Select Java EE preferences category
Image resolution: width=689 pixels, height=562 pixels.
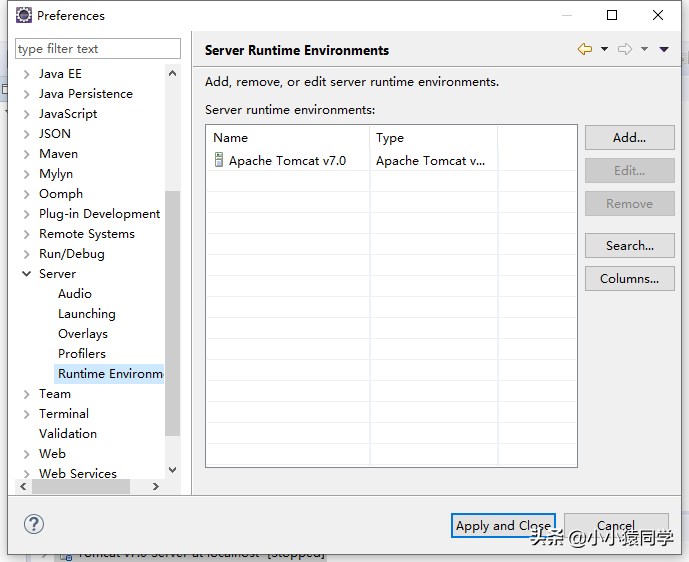pyautogui.click(x=60, y=74)
